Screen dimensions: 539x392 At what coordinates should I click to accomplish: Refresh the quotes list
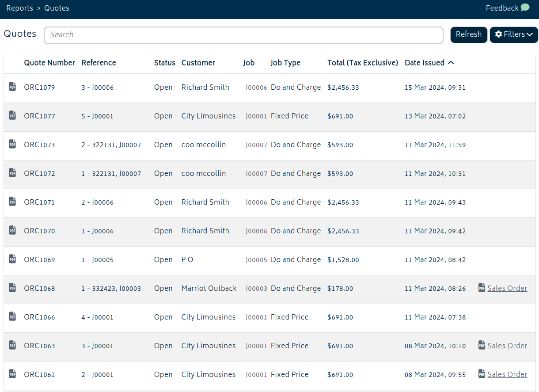pyautogui.click(x=469, y=34)
